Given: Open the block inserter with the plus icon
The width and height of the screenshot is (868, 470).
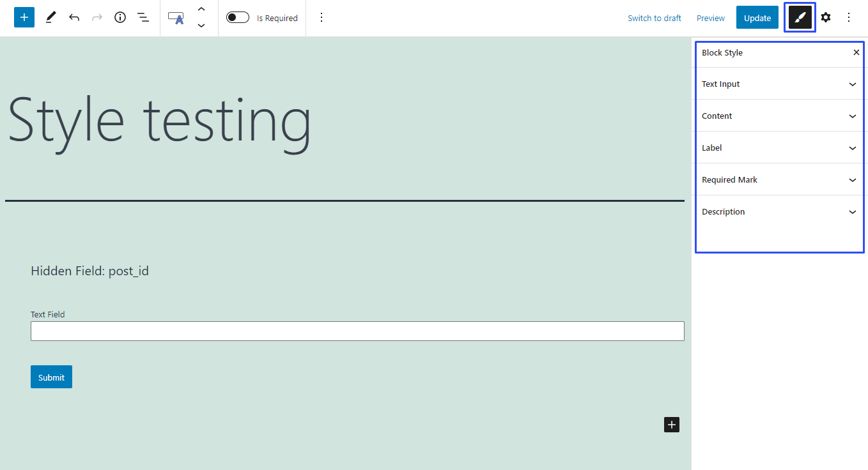Looking at the screenshot, I should coord(24,17).
